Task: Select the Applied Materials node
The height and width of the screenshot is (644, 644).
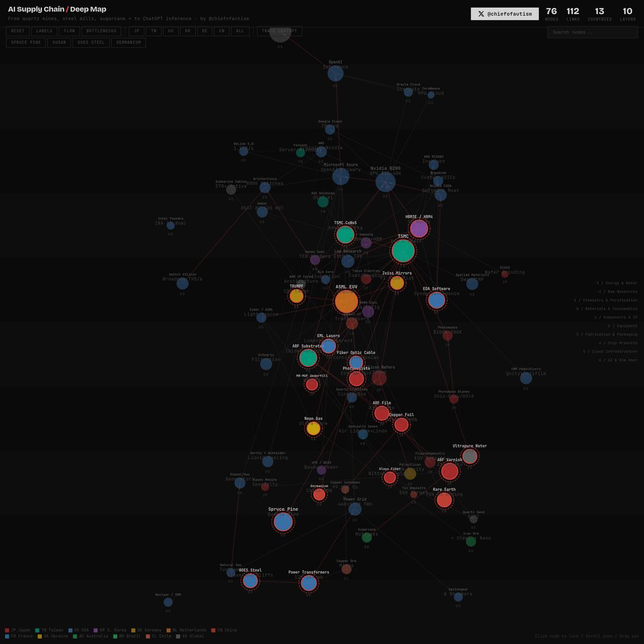Action: pyautogui.click(x=472, y=284)
